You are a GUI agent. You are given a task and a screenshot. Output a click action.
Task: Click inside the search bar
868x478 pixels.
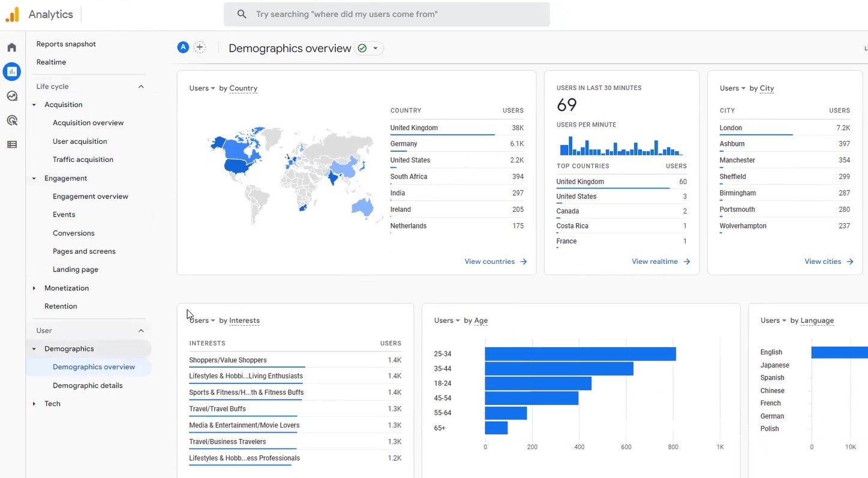click(x=387, y=14)
